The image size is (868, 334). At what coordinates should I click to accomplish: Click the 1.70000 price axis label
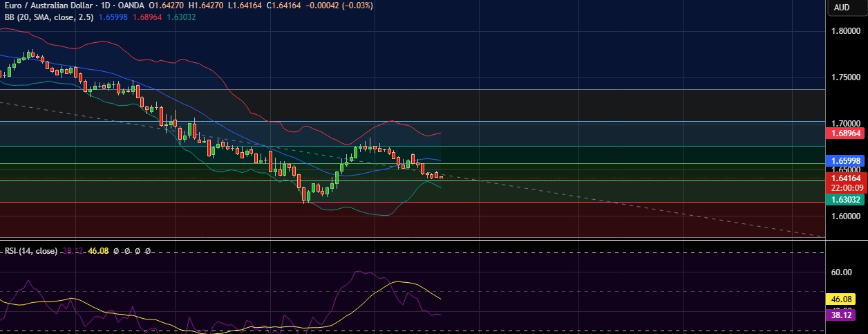click(847, 123)
